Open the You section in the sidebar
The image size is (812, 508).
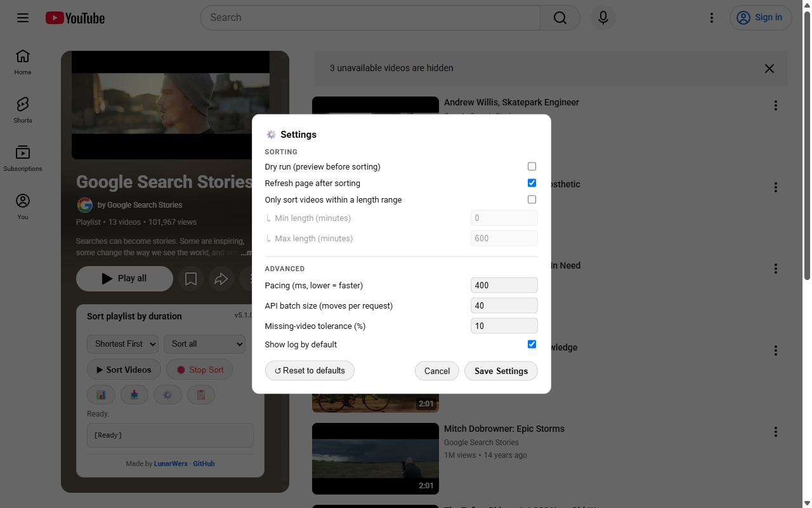23,207
